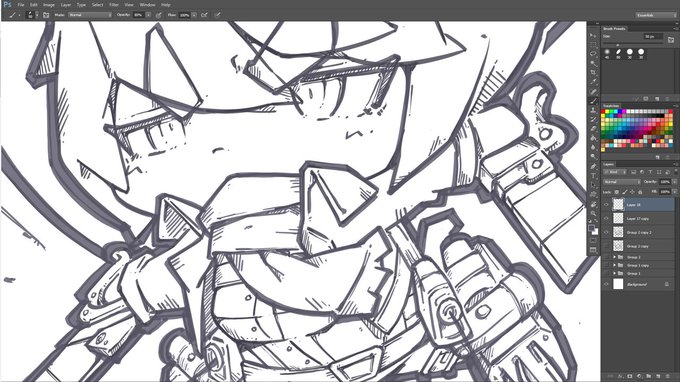Show the Group 2 copy layer

point(606,246)
